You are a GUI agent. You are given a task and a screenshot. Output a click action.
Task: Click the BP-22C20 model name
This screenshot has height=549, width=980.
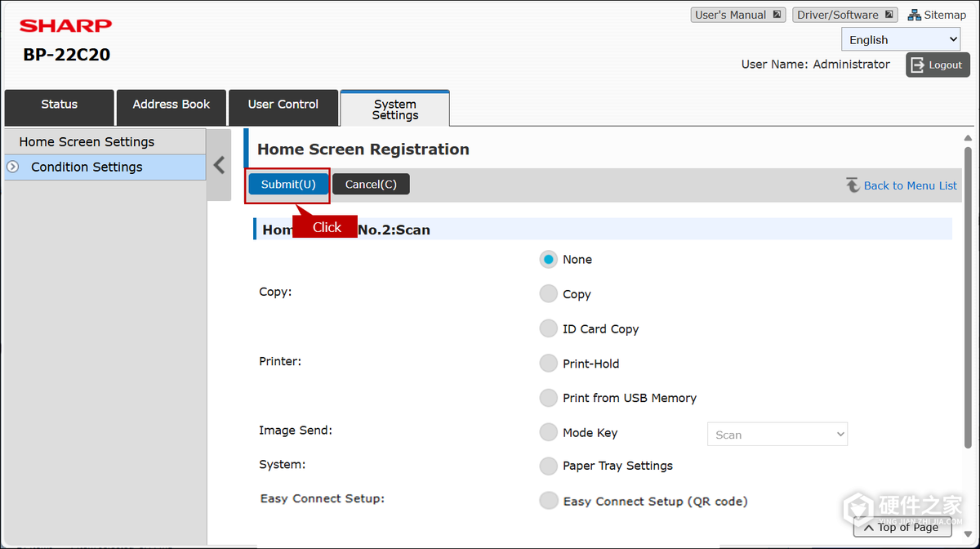pos(66,55)
